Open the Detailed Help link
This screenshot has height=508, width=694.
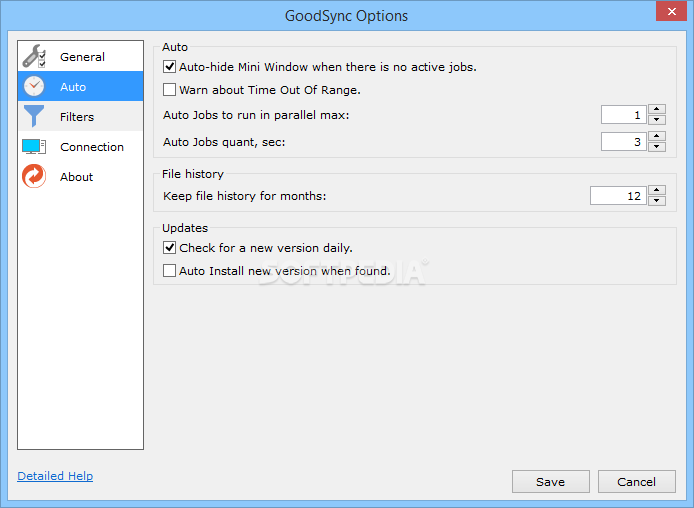[x=55, y=476]
